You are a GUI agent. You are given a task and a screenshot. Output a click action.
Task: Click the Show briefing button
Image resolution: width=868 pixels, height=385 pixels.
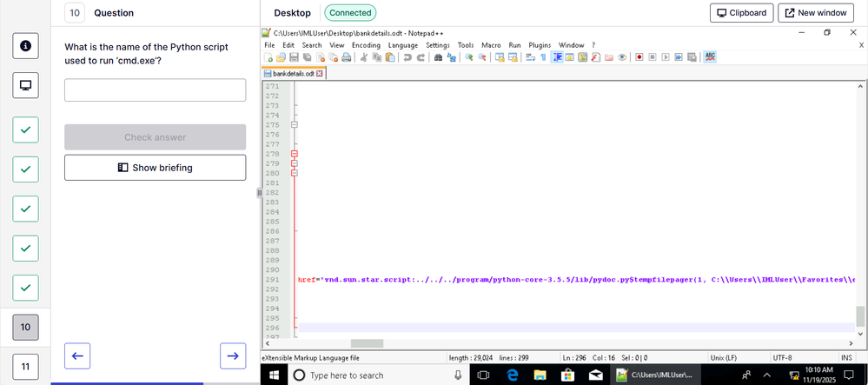(155, 168)
